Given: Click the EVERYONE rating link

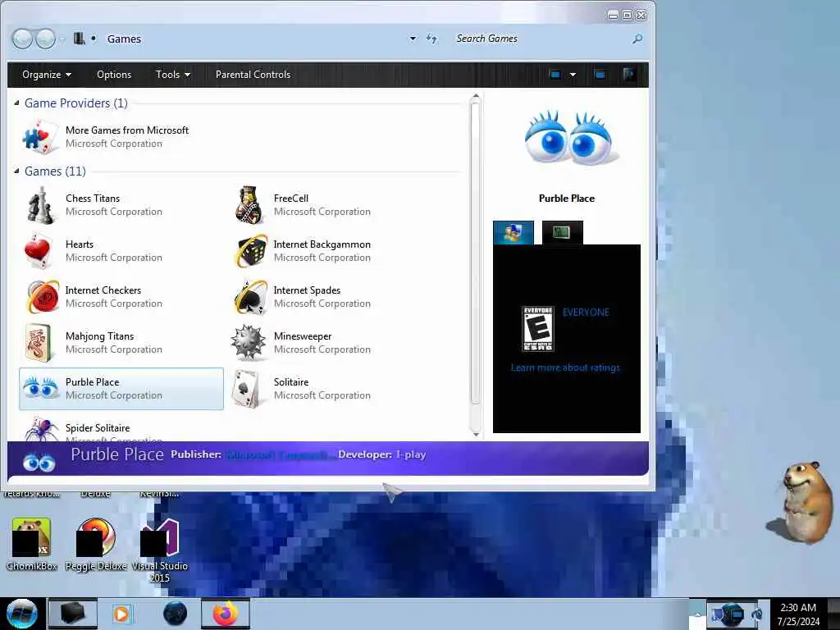Looking at the screenshot, I should 586,313.
